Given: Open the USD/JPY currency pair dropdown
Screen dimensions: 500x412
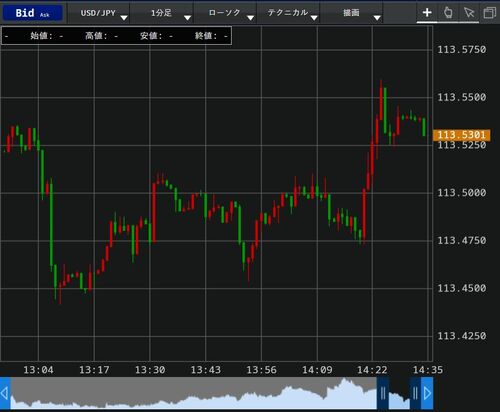Looking at the screenshot, I should (99, 13).
